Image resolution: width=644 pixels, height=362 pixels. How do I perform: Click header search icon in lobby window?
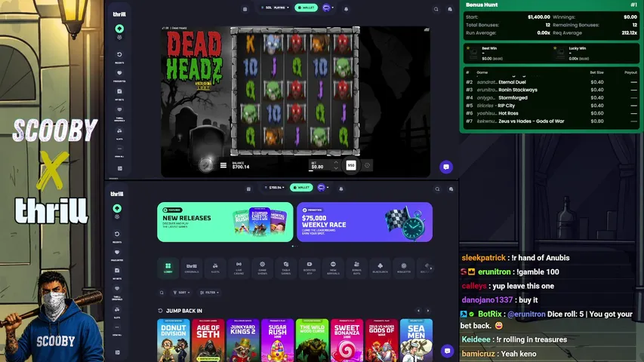pyautogui.click(x=437, y=189)
